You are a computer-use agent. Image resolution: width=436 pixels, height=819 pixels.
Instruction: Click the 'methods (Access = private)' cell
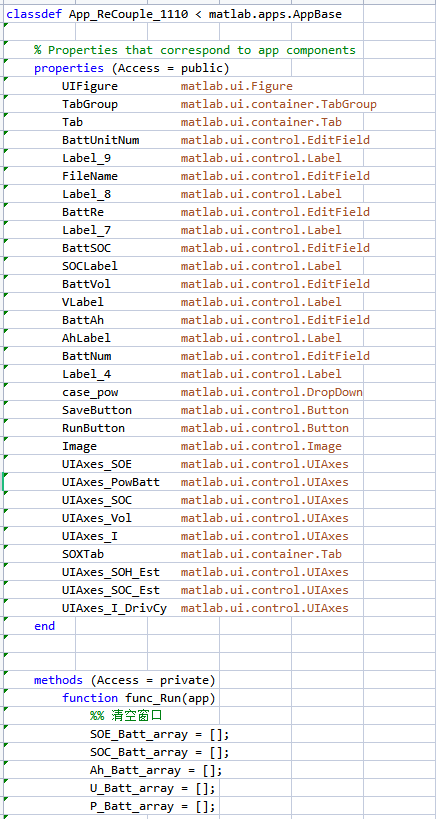coord(125,680)
